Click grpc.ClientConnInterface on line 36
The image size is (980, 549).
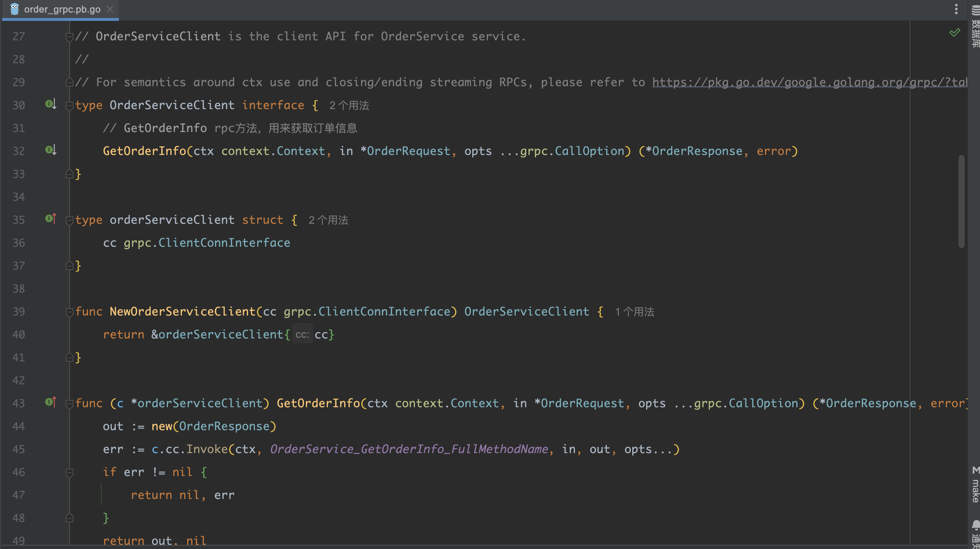point(207,243)
